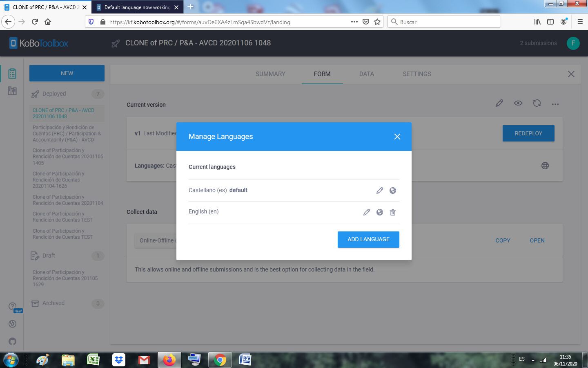Expand the Archived projects section
588x368 pixels.
pyautogui.click(x=53, y=303)
